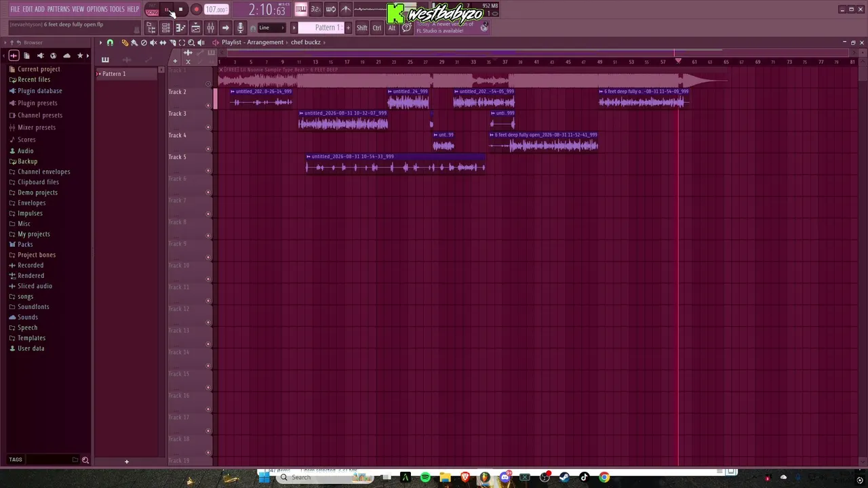Switch to the browser plugins tab icon
Viewport: 868px width, 488px height.
click(x=41, y=56)
